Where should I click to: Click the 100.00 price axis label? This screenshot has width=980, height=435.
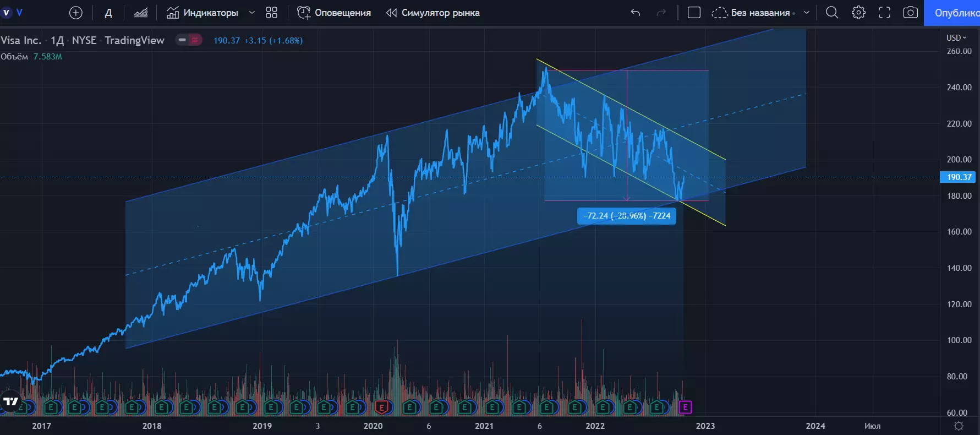pos(959,340)
